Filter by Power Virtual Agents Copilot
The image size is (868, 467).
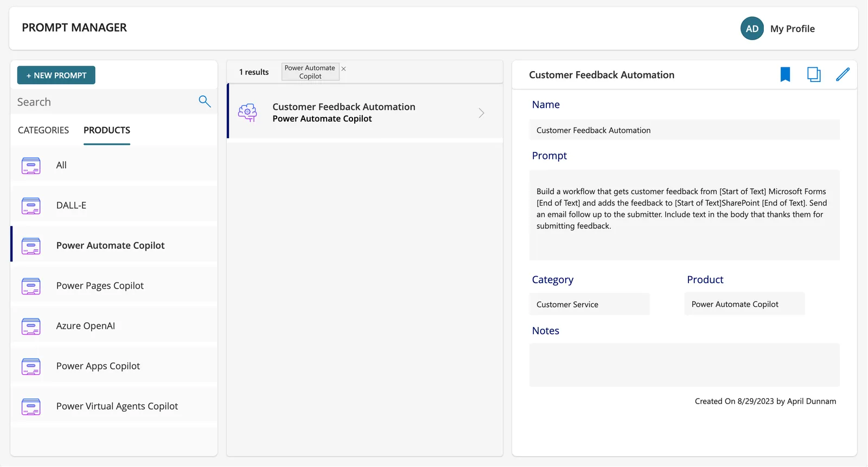pyautogui.click(x=114, y=406)
